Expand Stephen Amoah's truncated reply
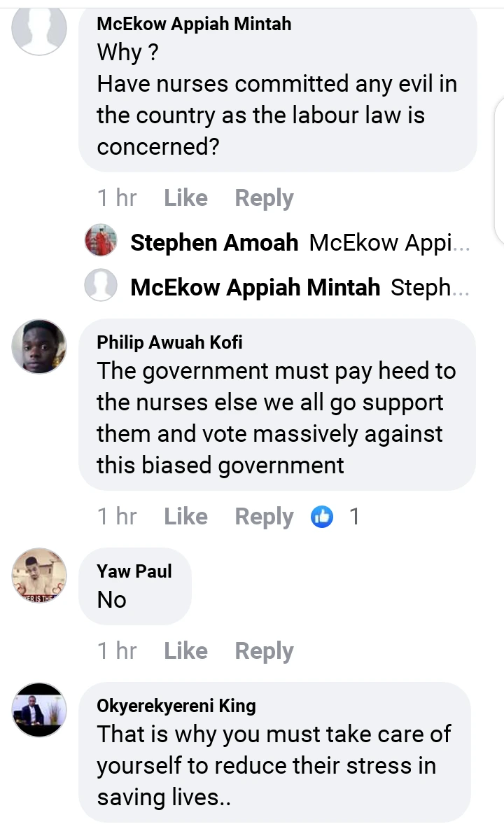 pos(389,243)
